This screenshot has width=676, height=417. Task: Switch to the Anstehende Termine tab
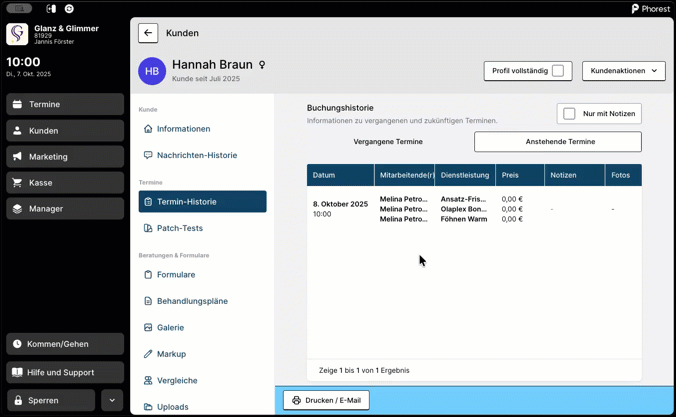coord(558,142)
